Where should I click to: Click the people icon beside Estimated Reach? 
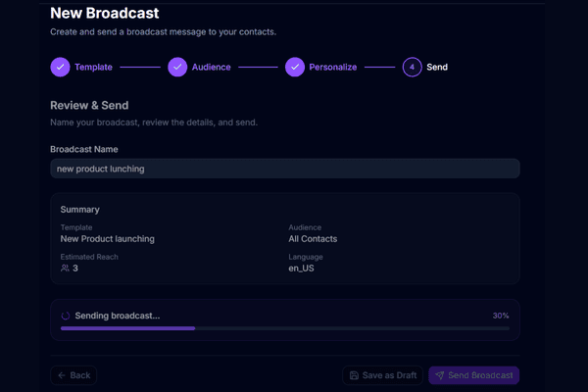click(65, 268)
